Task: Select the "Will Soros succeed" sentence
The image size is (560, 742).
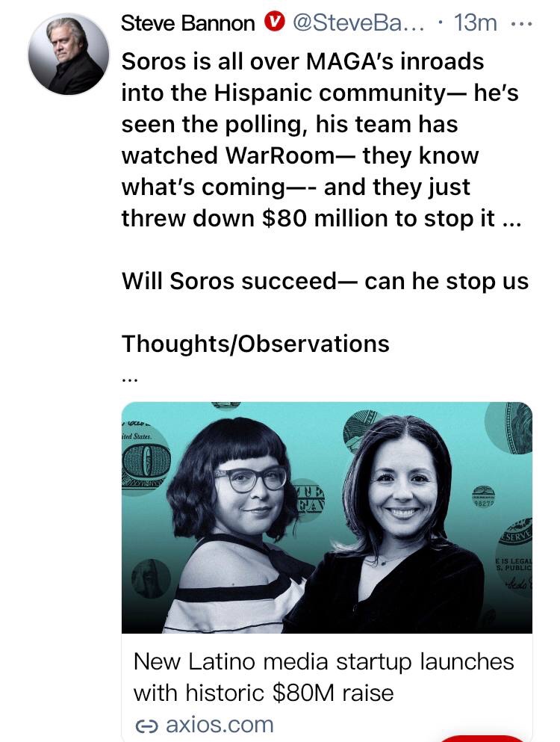Action: click(x=325, y=281)
